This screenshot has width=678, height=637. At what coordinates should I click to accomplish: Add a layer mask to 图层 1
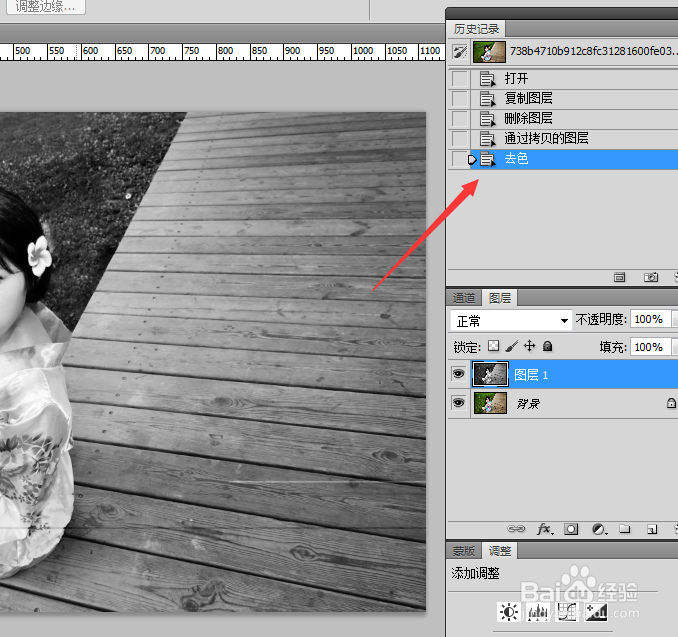click(x=571, y=529)
